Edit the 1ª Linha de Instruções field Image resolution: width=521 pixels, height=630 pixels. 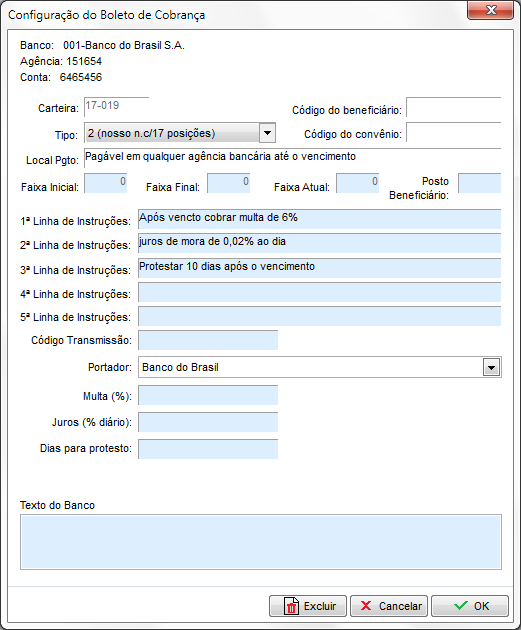pyautogui.click(x=320, y=219)
